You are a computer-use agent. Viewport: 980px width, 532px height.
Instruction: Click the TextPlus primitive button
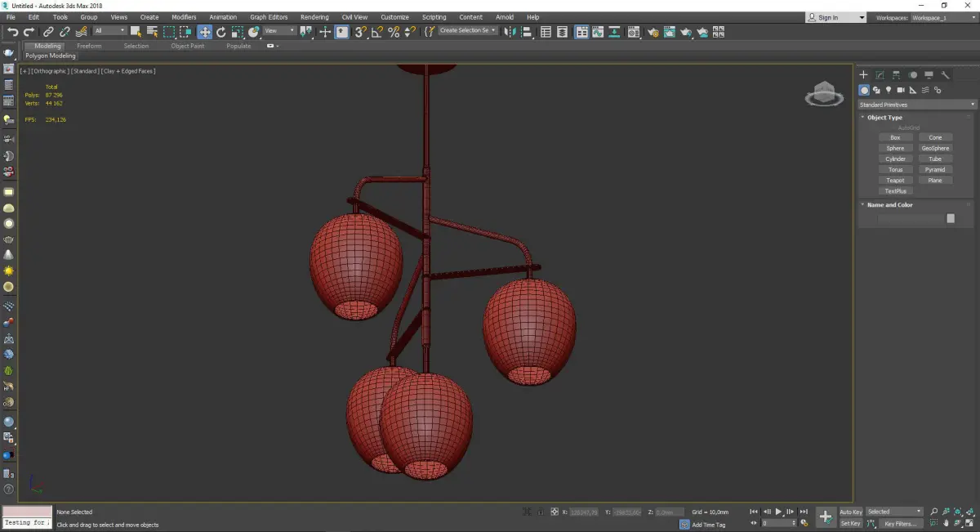[895, 190]
